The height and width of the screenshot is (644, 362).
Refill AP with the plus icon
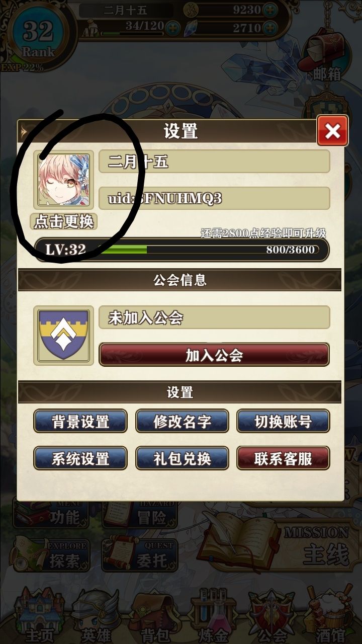173,27
